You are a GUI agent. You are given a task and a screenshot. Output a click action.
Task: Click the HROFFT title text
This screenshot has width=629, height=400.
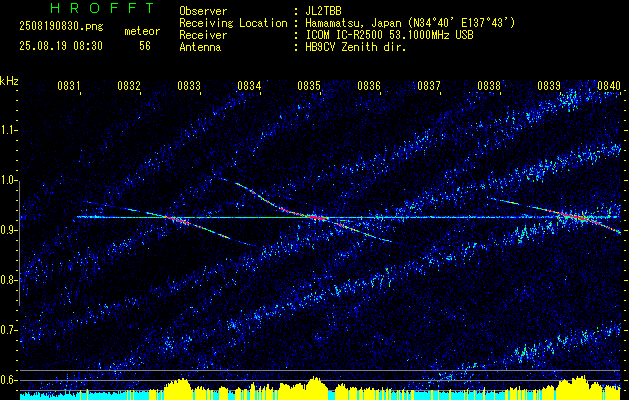tap(102, 8)
